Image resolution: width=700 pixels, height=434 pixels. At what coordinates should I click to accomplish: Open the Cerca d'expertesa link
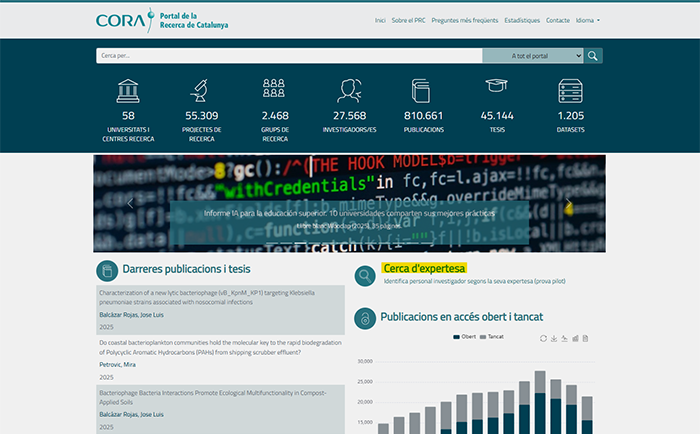[x=424, y=268]
